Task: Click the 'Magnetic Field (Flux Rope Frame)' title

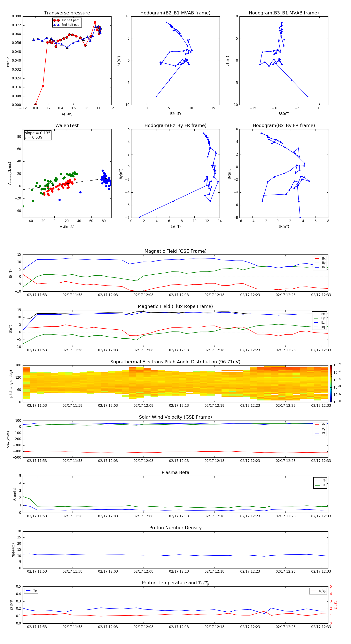Action: click(175, 306)
